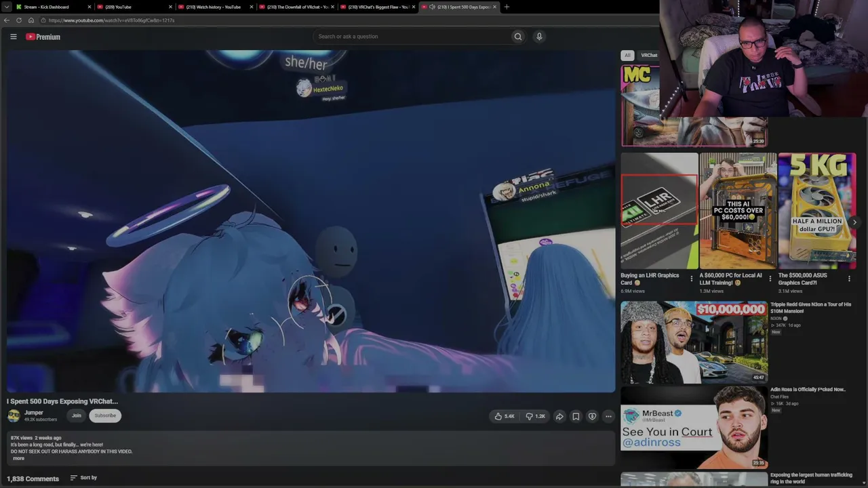
Task: Open the browser tab list dropdown
Action: (6, 7)
